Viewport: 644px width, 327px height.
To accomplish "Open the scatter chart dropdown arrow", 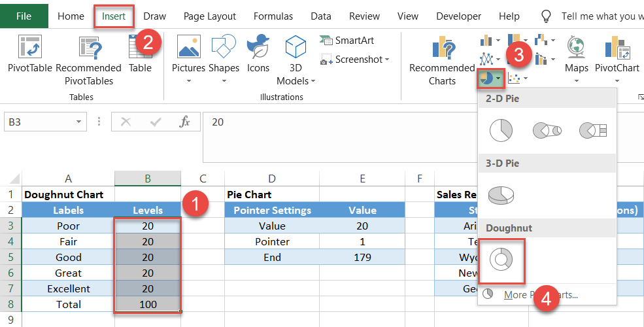I will click(525, 78).
